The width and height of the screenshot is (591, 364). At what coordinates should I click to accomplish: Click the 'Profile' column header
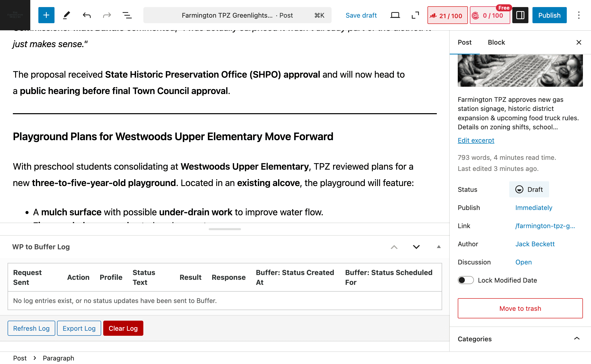pyautogui.click(x=111, y=277)
